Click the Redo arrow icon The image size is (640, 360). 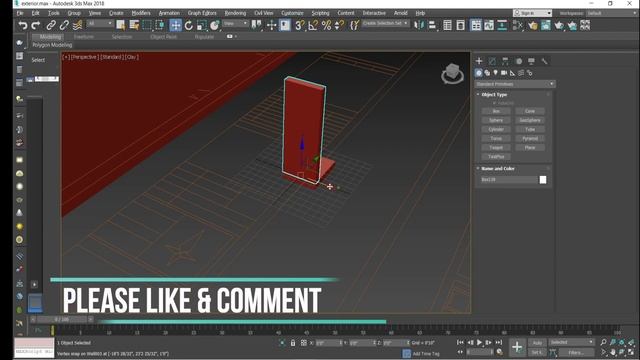click(x=36, y=25)
